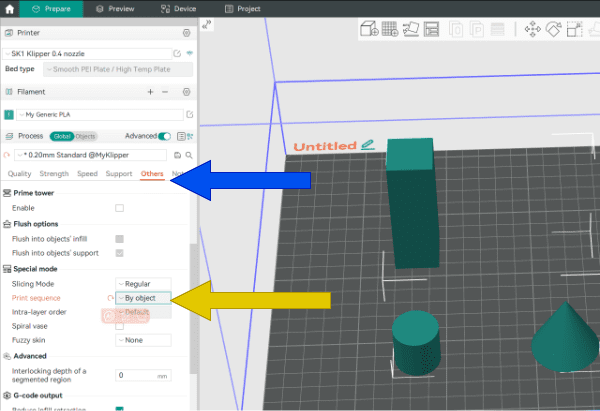Image resolution: width=600 pixels, height=411 pixels.
Task: Remove a filament with minus icon
Action: [x=165, y=92]
